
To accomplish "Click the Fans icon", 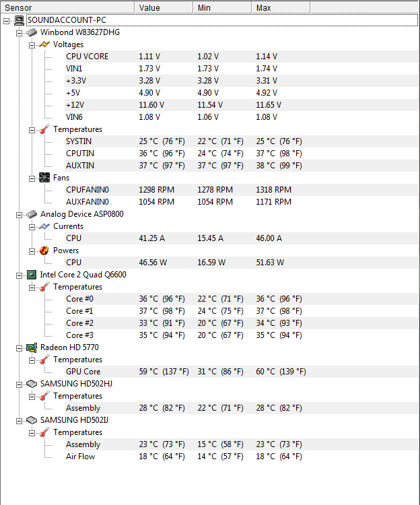I will point(44,178).
